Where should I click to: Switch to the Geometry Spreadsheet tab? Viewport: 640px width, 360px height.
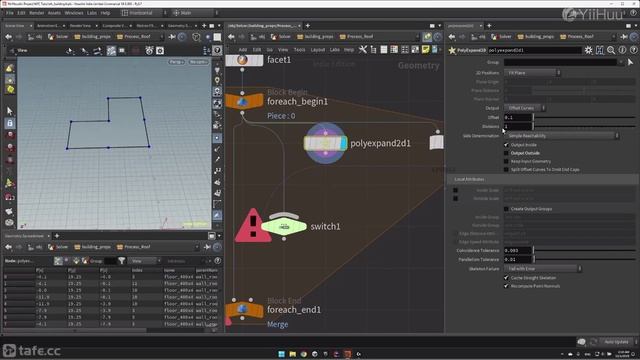24,236
